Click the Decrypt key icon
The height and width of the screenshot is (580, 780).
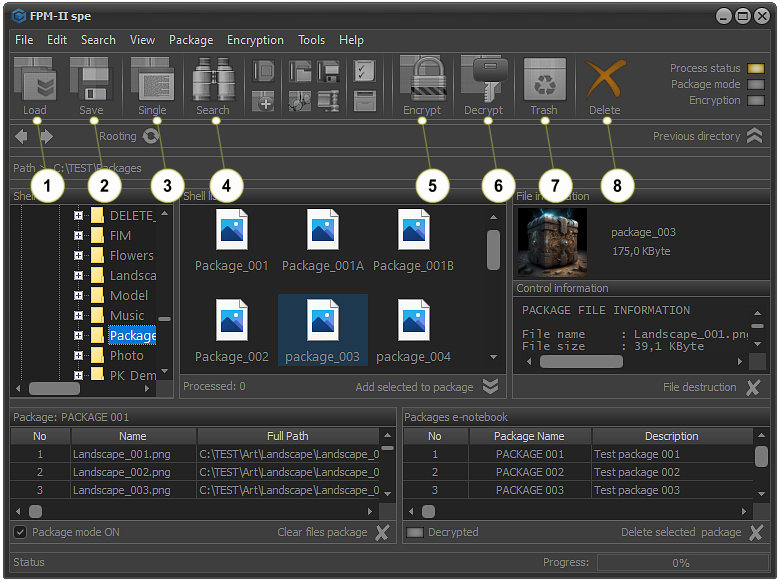tap(484, 79)
